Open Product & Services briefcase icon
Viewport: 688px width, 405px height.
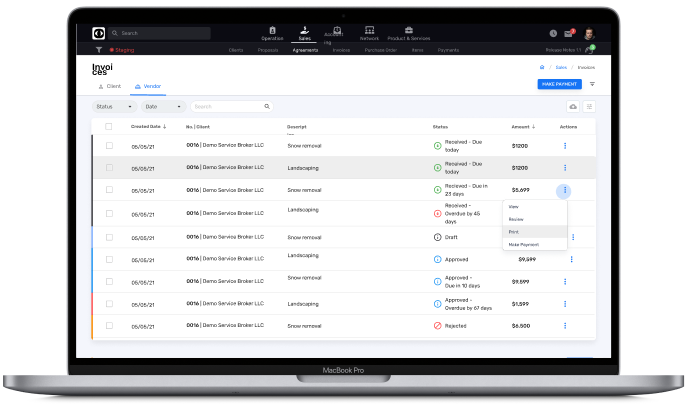point(408,33)
